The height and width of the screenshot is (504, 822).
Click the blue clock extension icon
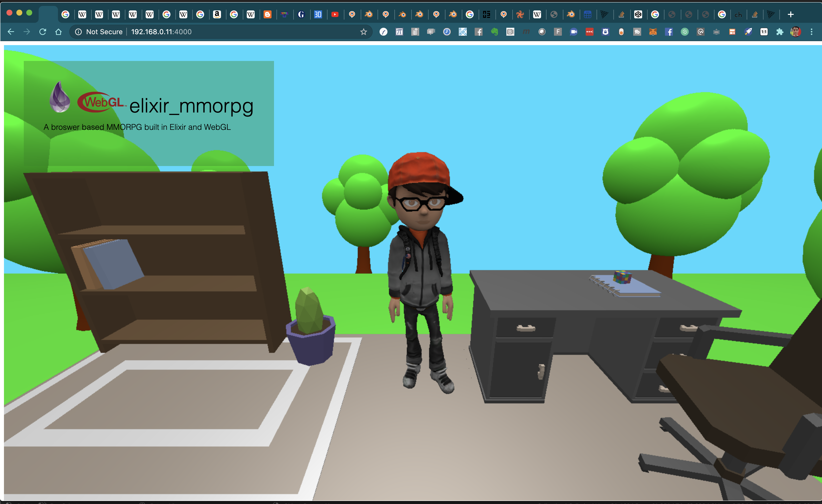point(447,32)
